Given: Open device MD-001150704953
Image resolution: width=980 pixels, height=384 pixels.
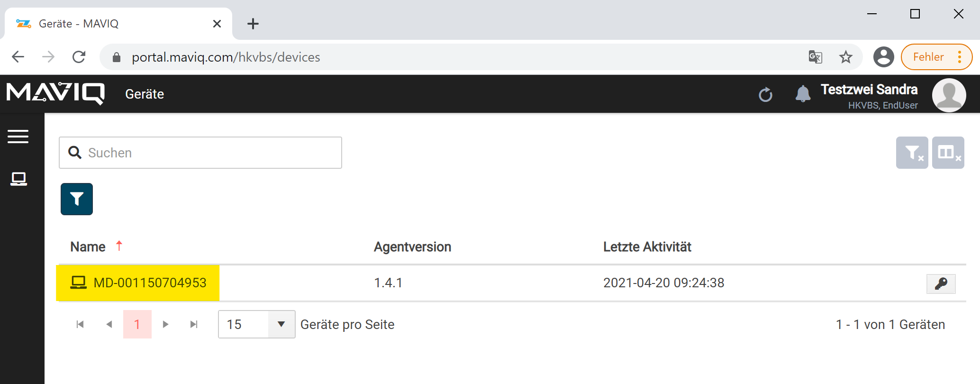Looking at the screenshot, I should point(149,283).
